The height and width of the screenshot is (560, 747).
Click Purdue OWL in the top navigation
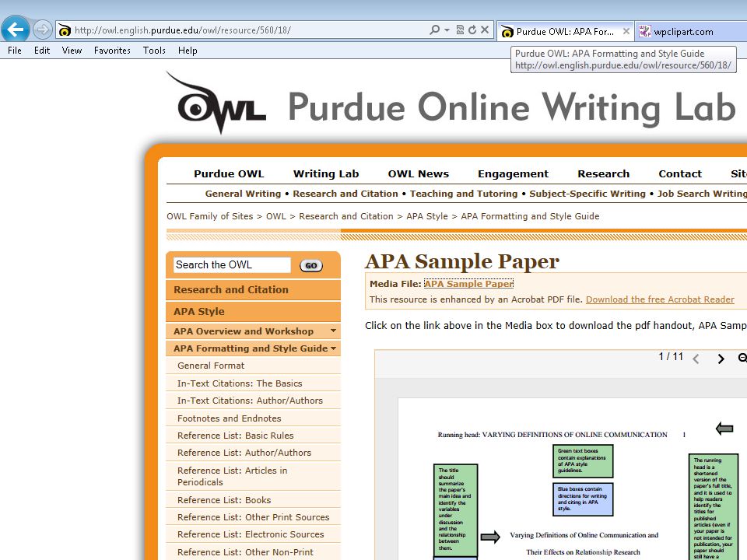point(229,173)
